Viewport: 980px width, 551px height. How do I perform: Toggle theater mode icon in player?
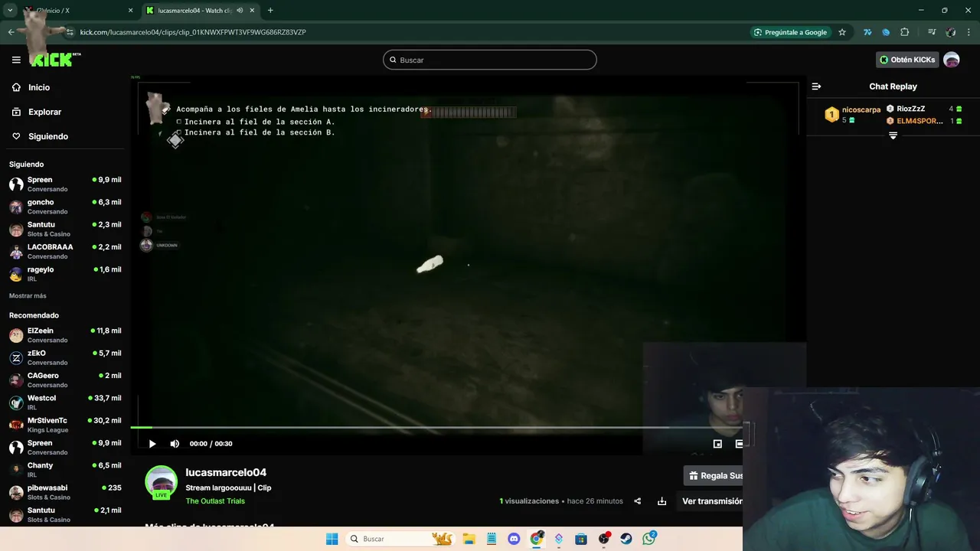(739, 444)
